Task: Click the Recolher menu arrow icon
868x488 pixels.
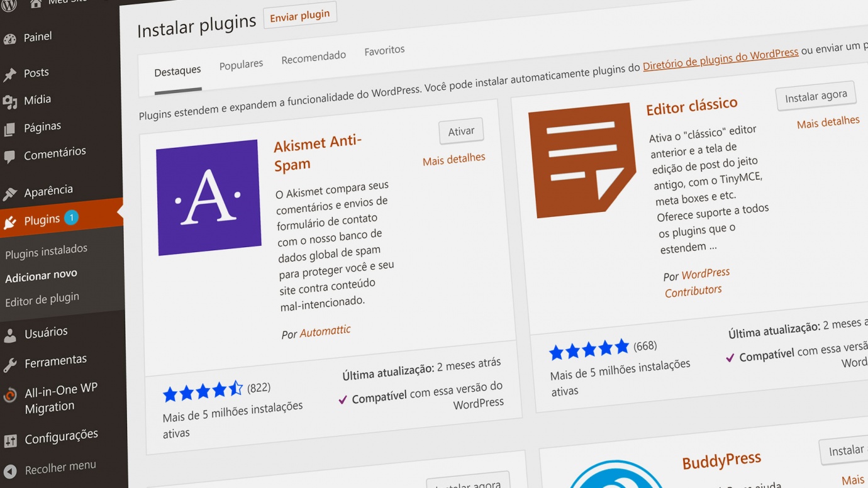Action: pyautogui.click(x=10, y=471)
